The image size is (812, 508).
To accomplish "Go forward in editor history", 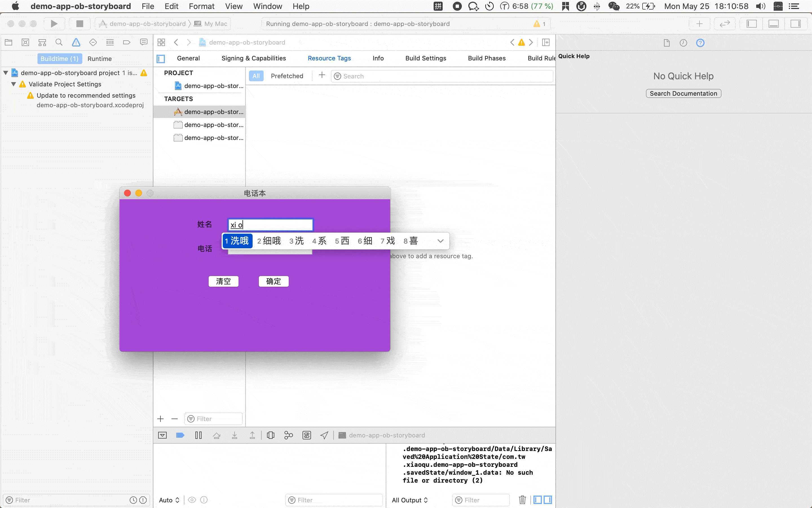I will [189, 42].
